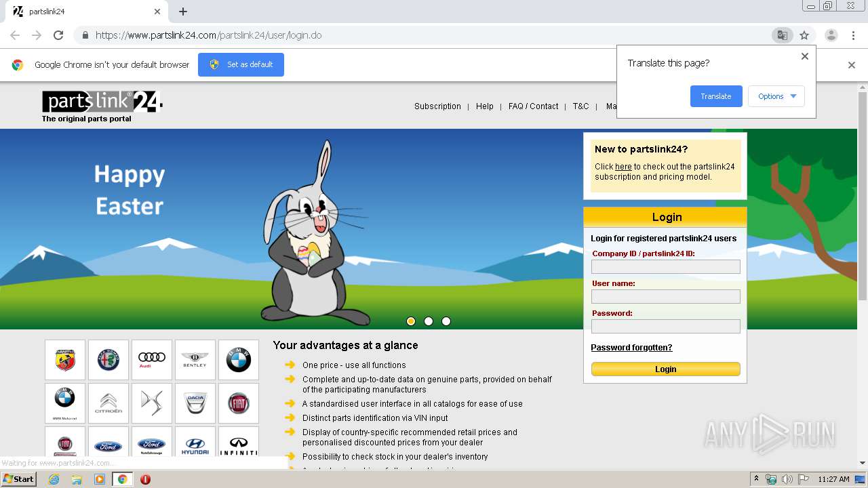The image size is (868, 488).
Task: Open the Subscription menu item
Action: pos(437,106)
